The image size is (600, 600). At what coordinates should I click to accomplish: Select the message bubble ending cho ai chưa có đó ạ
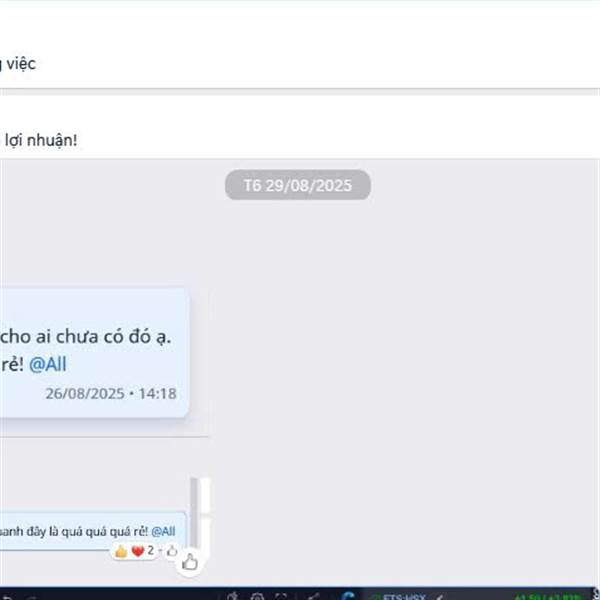93,352
